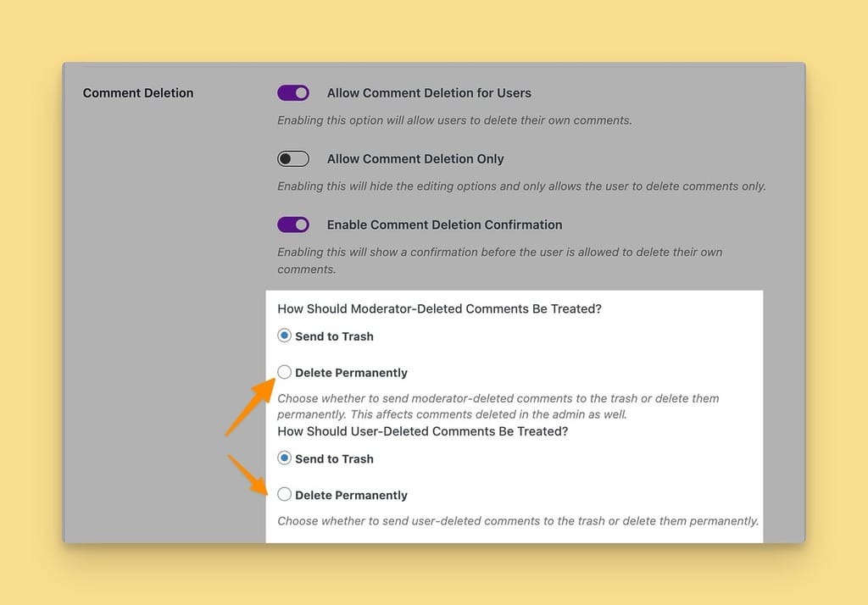Click the moderator-deleted comments question heading

[x=439, y=308]
